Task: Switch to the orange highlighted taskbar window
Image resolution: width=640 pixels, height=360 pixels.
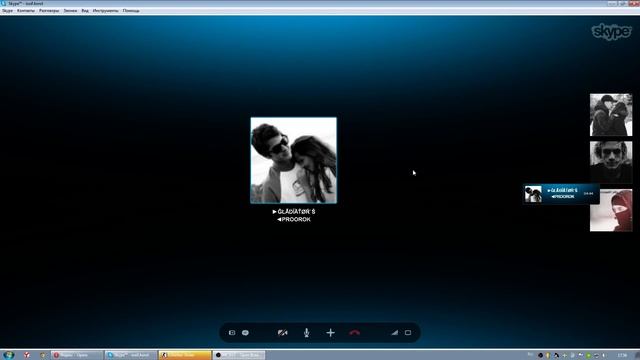Action: (x=185, y=355)
